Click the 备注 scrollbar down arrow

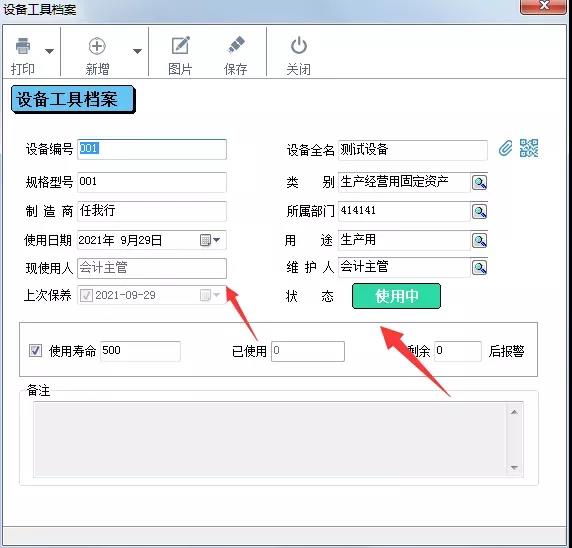tap(514, 467)
